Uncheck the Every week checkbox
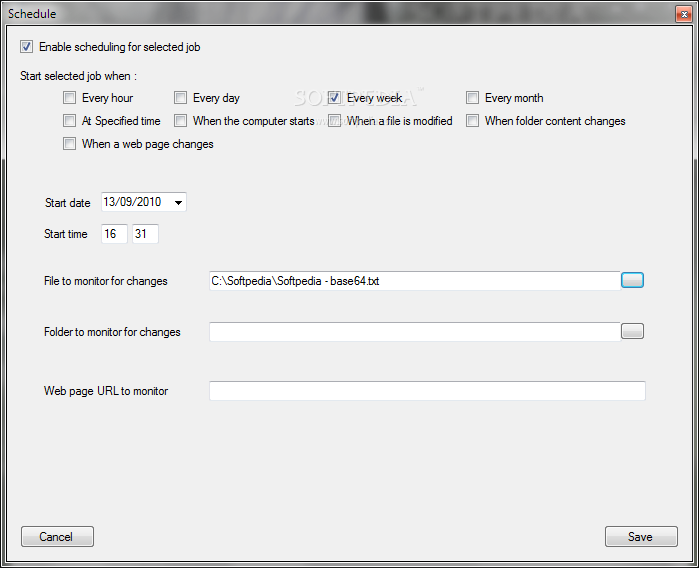699x568 pixels. 334,98
